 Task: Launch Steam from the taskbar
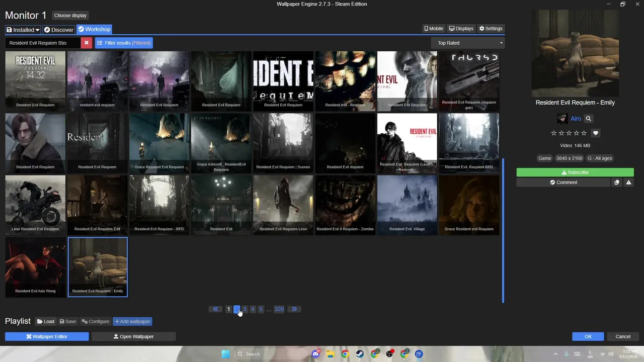[360, 354]
